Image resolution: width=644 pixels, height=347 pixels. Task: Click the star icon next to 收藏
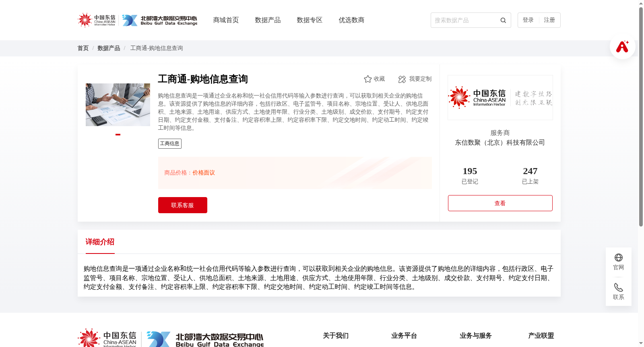(x=367, y=79)
